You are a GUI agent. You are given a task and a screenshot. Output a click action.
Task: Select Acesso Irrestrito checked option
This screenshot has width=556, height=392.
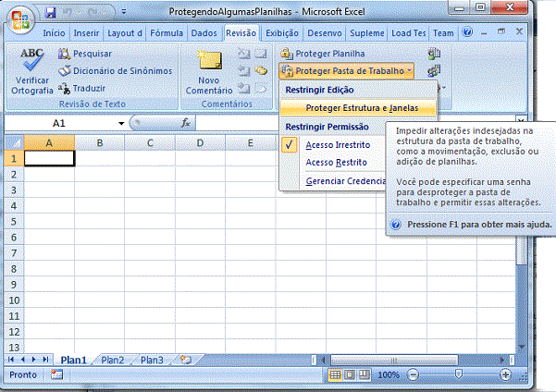click(333, 145)
